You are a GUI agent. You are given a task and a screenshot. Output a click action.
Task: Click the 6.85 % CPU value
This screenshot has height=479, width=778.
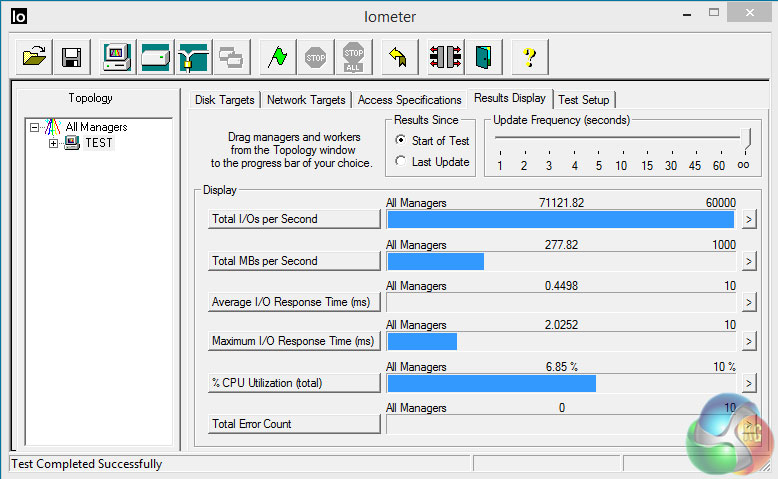[x=562, y=367]
